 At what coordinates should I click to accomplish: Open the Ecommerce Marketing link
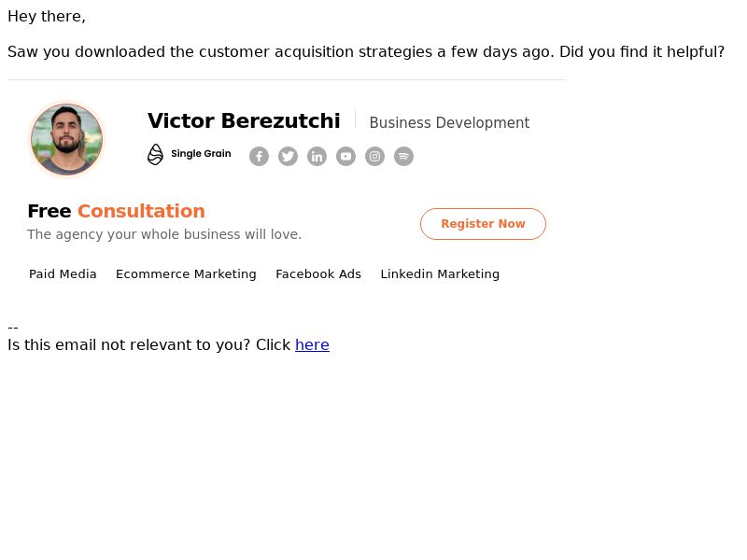click(x=186, y=274)
